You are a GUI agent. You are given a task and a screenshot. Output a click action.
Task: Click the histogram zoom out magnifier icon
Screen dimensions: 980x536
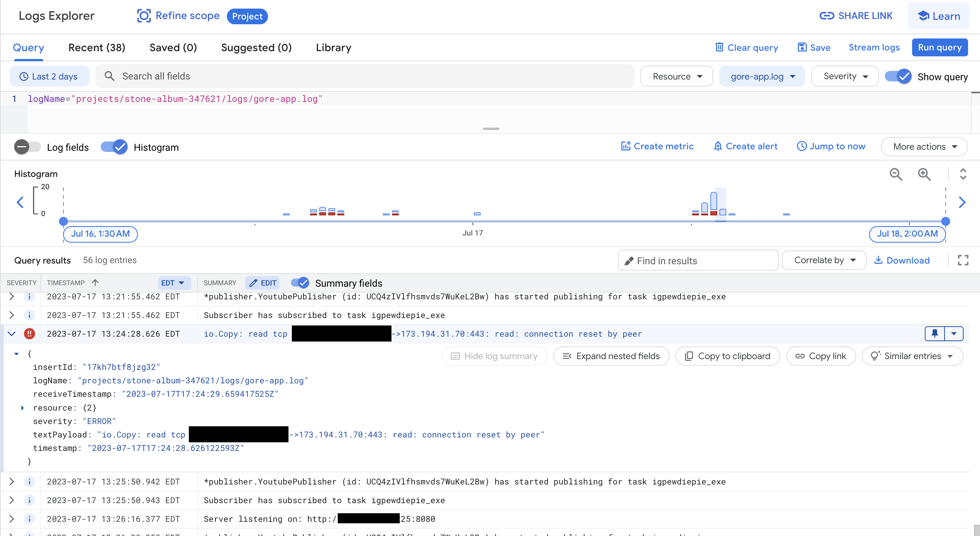pyautogui.click(x=896, y=174)
